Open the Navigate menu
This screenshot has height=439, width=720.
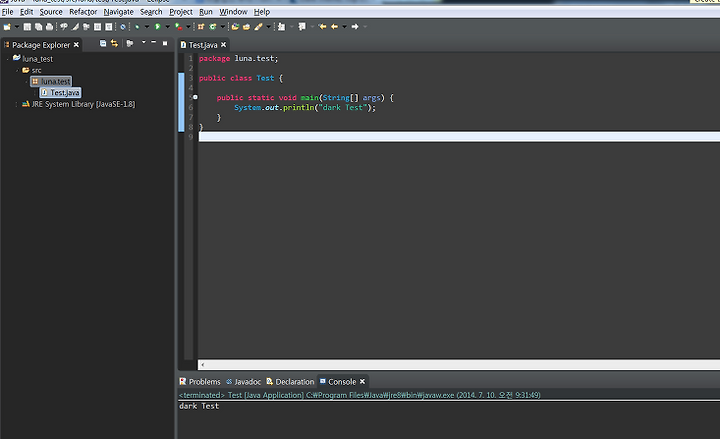coord(118,11)
